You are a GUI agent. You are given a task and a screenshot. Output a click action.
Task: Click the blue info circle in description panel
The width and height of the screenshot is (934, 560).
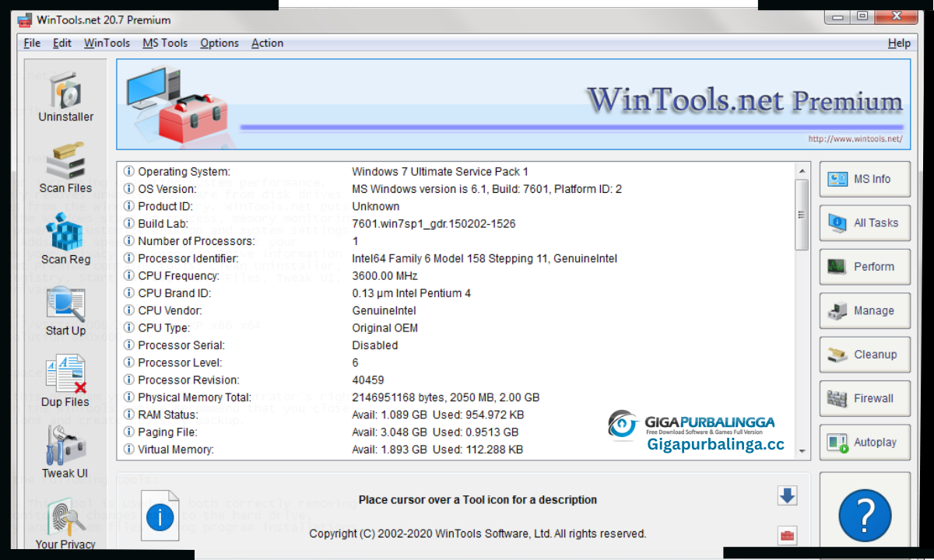coord(160,517)
